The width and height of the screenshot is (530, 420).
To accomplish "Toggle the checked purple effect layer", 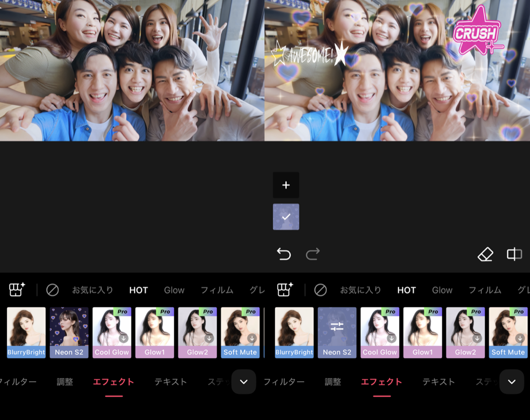I will pos(286,217).
